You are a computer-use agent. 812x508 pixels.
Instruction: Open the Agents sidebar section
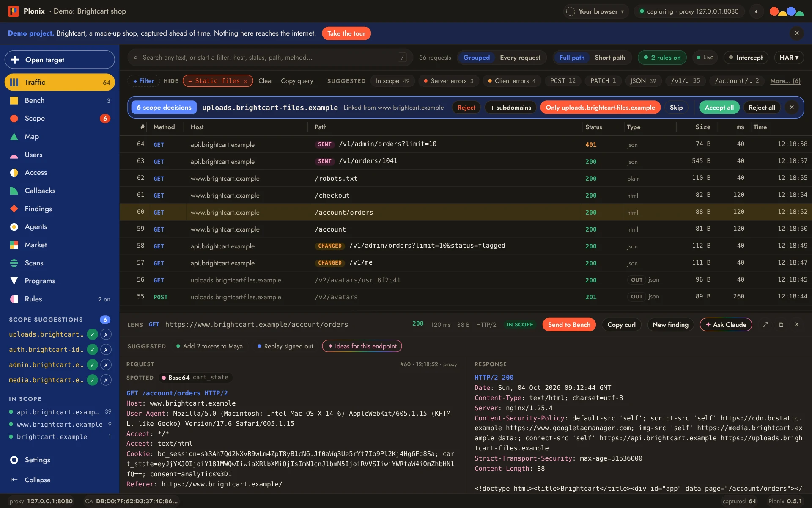click(60, 227)
